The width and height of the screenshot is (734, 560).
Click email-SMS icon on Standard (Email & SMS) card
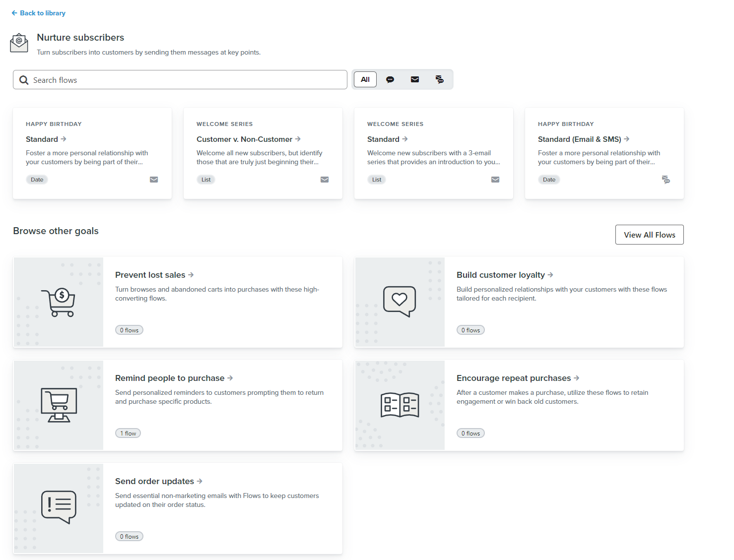pos(666,180)
